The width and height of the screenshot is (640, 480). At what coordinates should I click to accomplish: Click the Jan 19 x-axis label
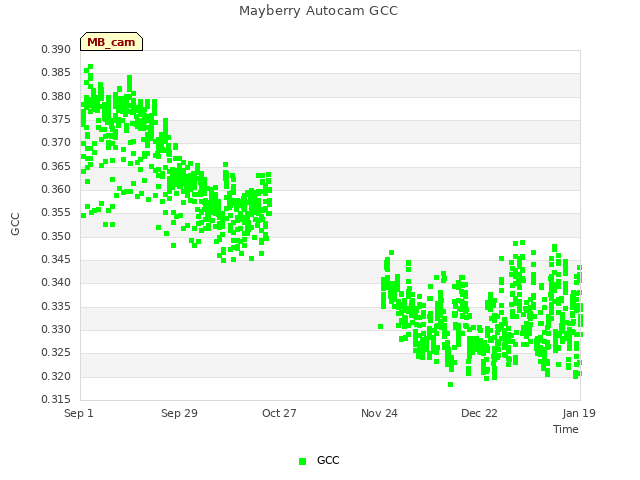click(x=579, y=413)
